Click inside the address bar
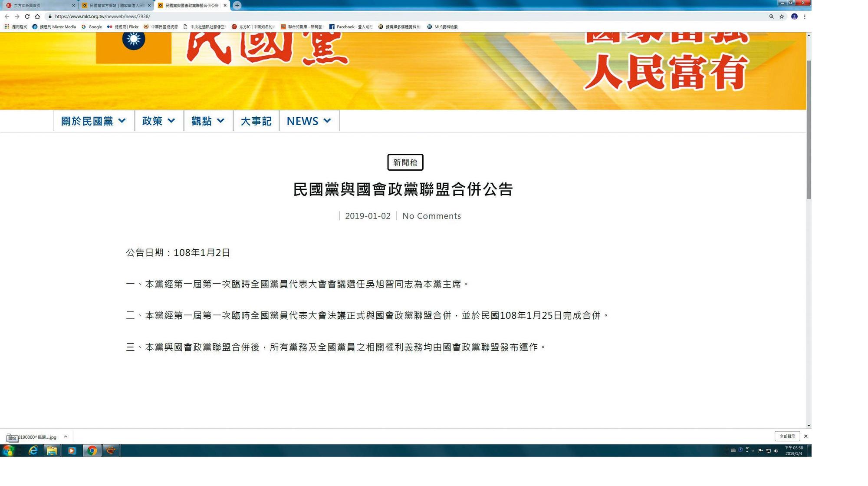The image size is (868, 486). [260, 16]
